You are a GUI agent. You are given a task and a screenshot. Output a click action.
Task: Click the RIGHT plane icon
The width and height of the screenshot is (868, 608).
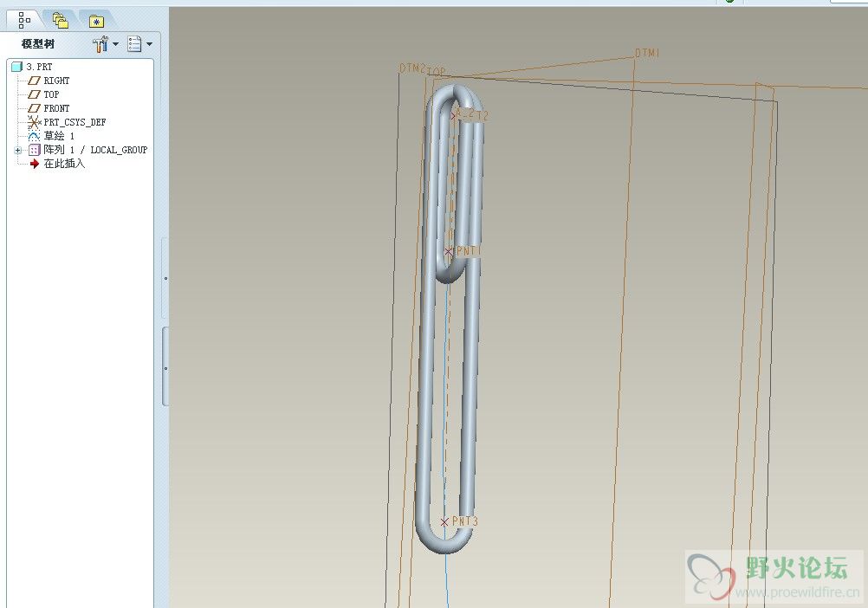pyautogui.click(x=35, y=81)
